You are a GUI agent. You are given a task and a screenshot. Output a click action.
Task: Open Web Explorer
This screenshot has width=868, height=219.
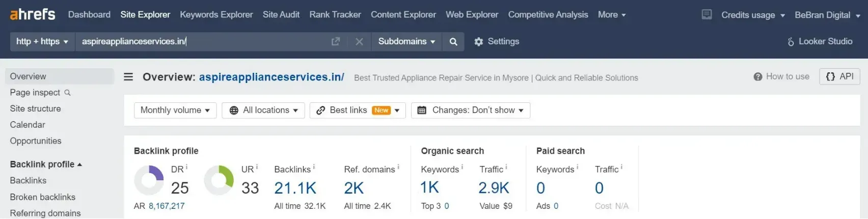[472, 15]
